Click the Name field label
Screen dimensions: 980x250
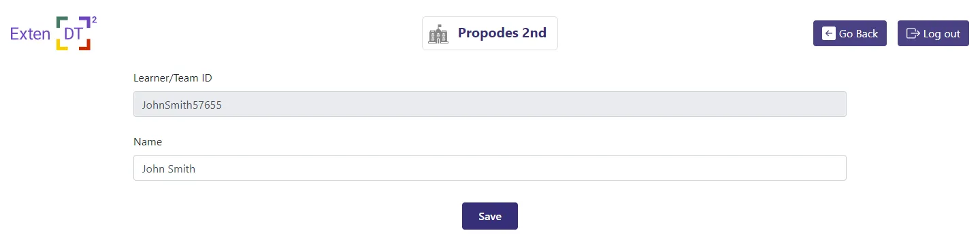tap(148, 142)
